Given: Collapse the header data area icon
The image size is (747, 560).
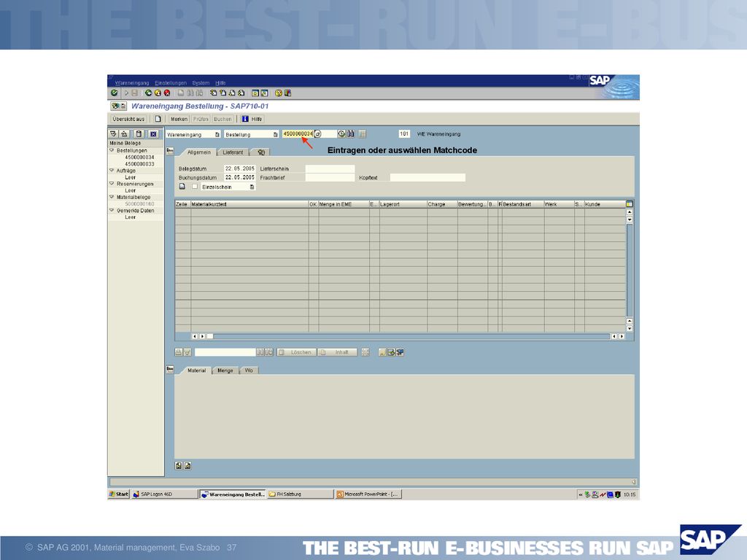Looking at the screenshot, I should pyautogui.click(x=170, y=151).
